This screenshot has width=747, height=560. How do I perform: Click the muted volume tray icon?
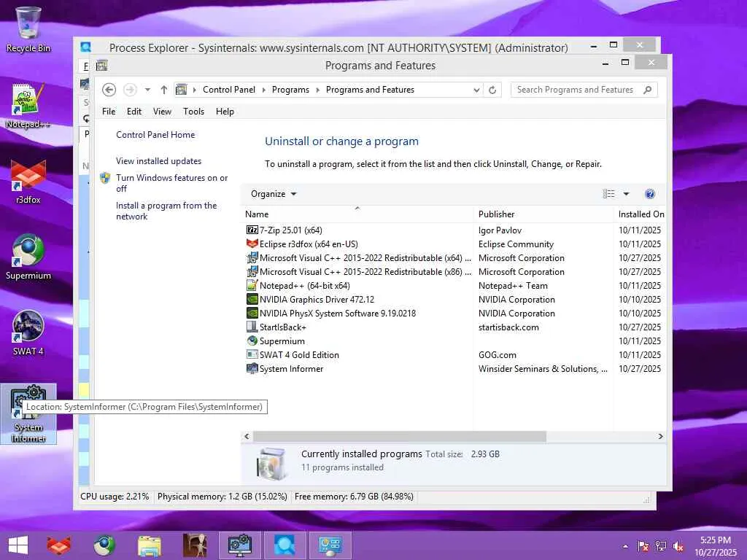click(678, 546)
